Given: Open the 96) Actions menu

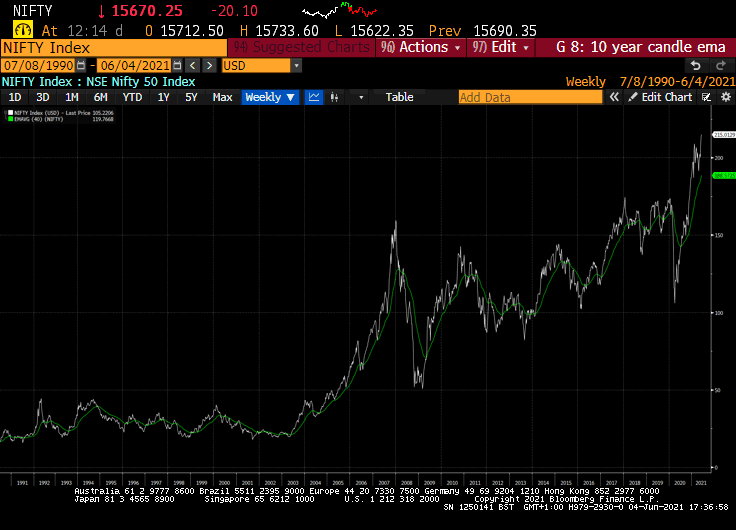Looking at the screenshot, I should 421,47.
